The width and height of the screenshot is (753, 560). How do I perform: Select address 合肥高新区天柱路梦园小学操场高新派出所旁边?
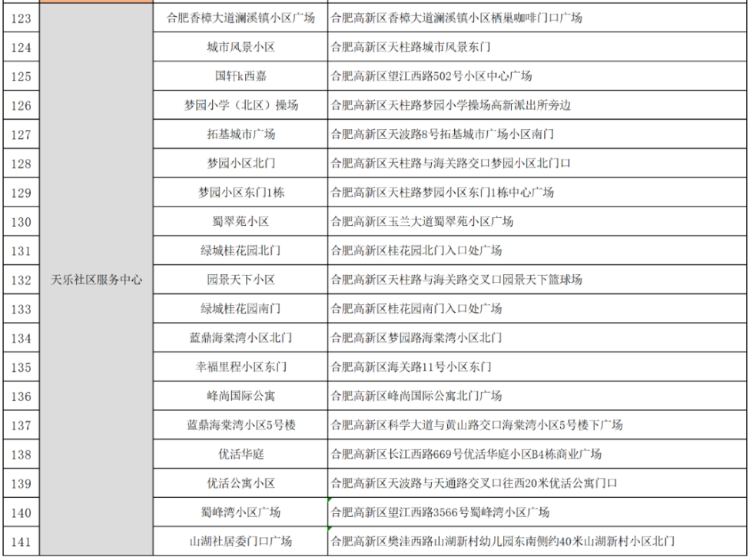(x=537, y=105)
